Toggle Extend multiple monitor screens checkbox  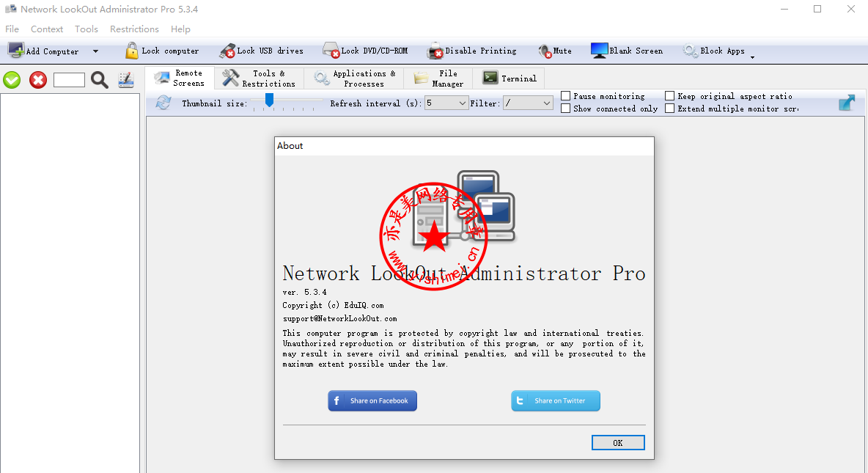pyautogui.click(x=670, y=109)
